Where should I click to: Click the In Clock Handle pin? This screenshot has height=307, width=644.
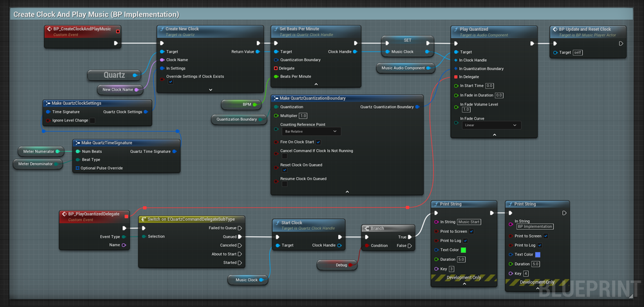[456, 60]
